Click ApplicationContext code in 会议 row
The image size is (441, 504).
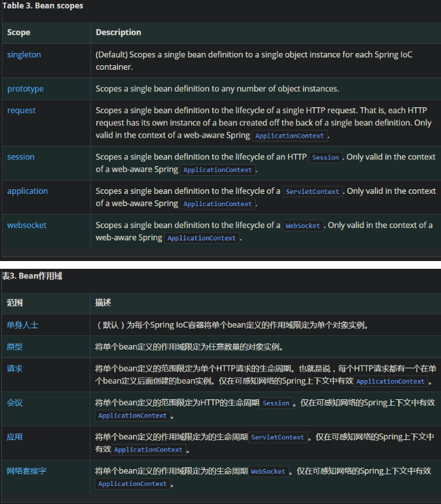click(x=132, y=415)
